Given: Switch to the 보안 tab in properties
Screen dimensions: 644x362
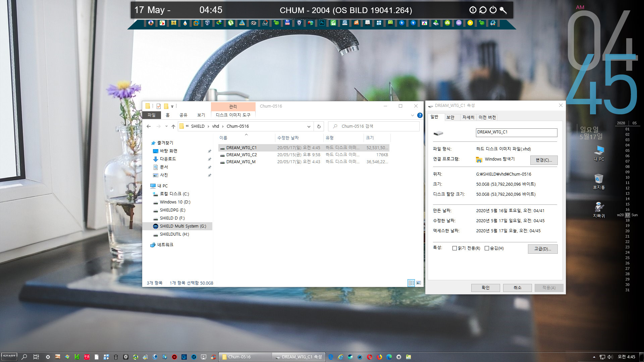Looking at the screenshot, I should point(450,117).
